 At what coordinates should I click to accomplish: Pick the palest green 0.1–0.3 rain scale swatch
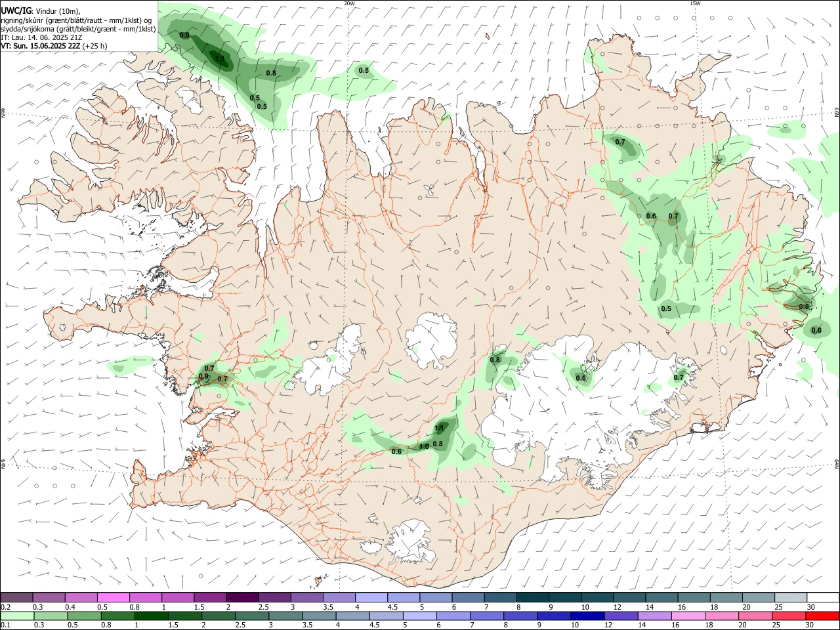tap(17, 616)
